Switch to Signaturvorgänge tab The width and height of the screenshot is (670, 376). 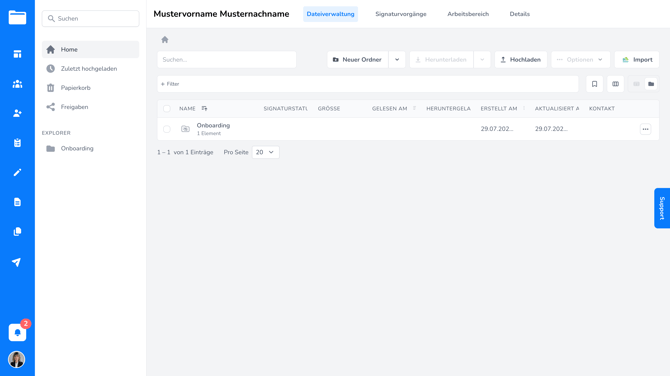click(401, 14)
